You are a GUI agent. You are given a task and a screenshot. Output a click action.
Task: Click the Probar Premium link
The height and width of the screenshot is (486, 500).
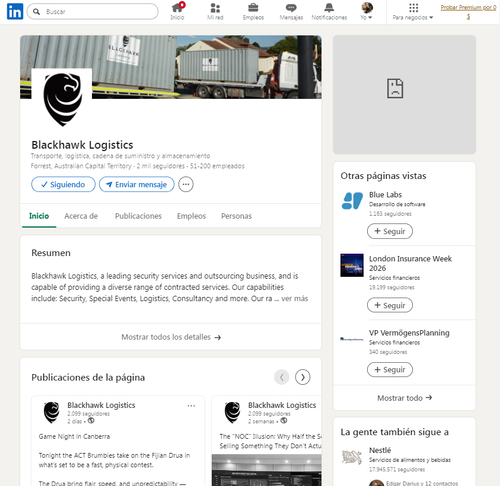468,12
